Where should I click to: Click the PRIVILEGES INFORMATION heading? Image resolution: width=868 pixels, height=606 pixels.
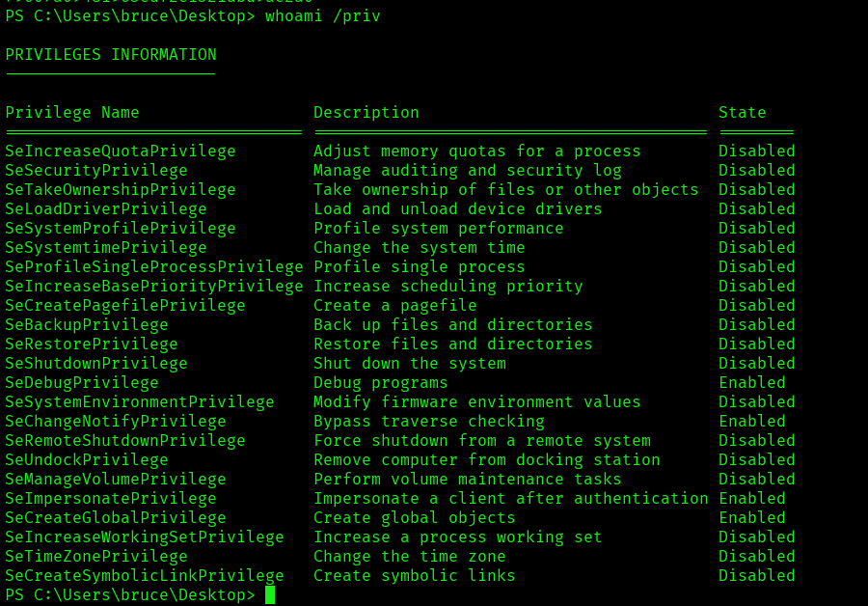pos(111,55)
